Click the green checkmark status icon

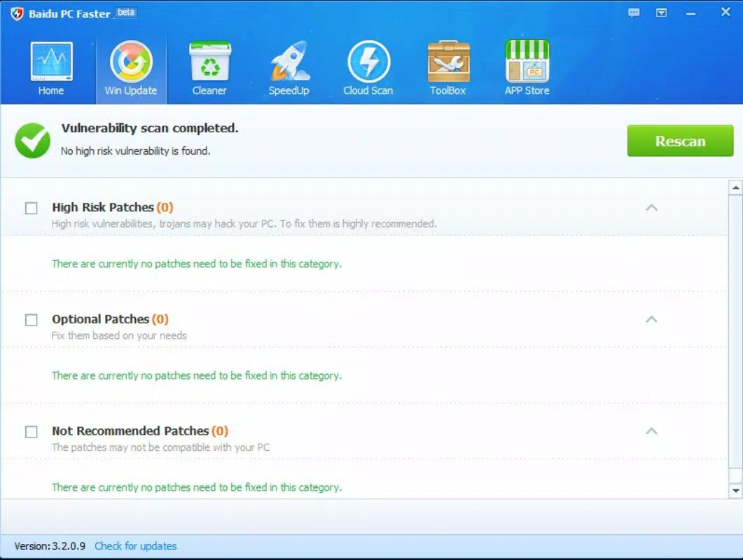[32, 141]
